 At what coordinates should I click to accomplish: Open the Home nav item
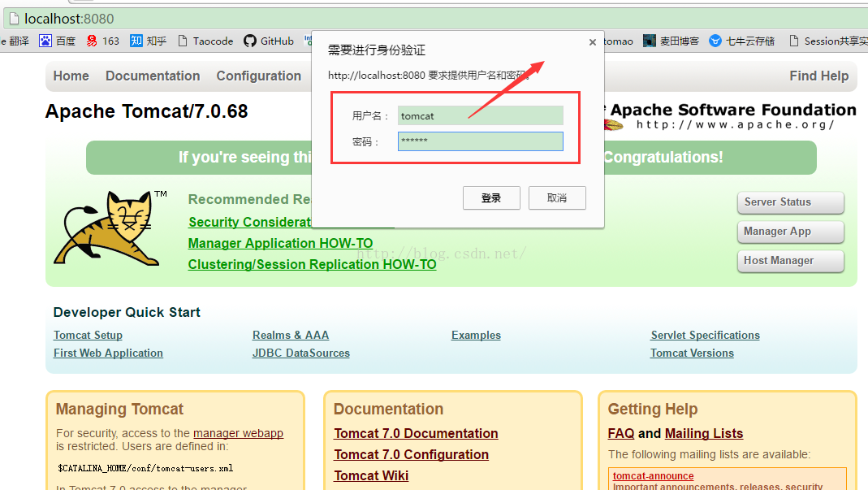(x=71, y=76)
